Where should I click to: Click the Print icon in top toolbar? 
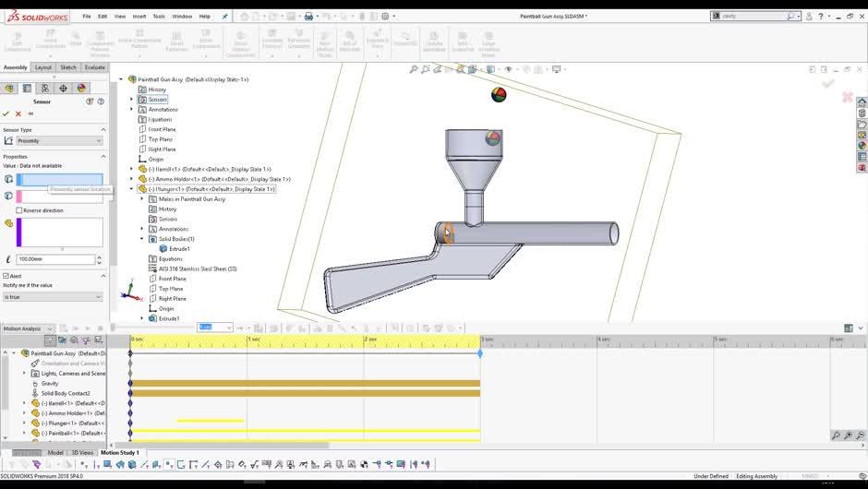[308, 16]
